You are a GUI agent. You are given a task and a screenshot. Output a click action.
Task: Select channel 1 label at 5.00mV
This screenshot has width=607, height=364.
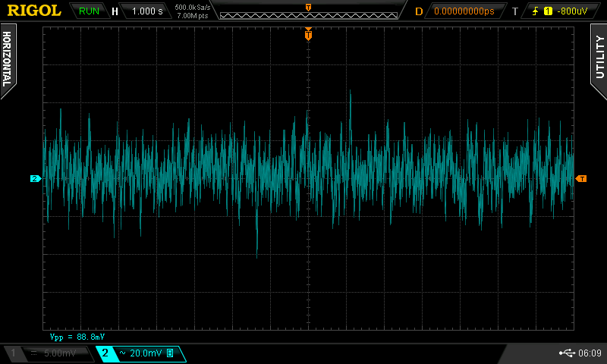(x=49, y=353)
